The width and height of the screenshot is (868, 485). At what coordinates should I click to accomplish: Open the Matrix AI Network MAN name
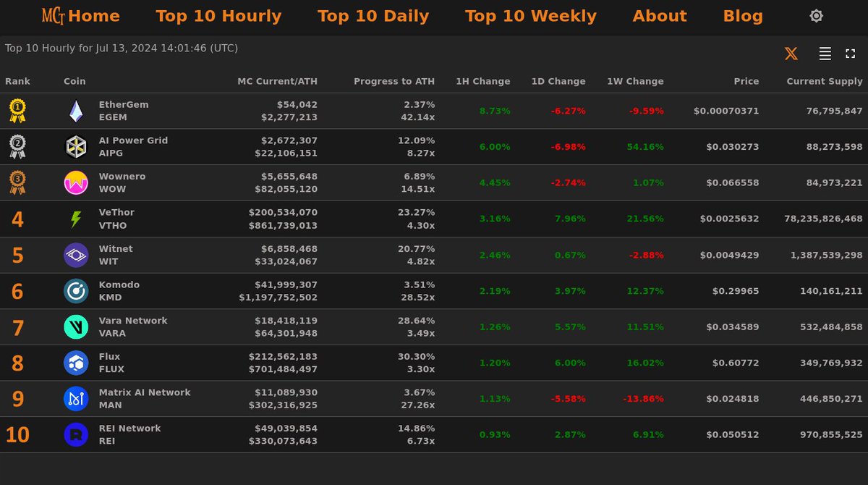pyautogui.click(x=145, y=399)
